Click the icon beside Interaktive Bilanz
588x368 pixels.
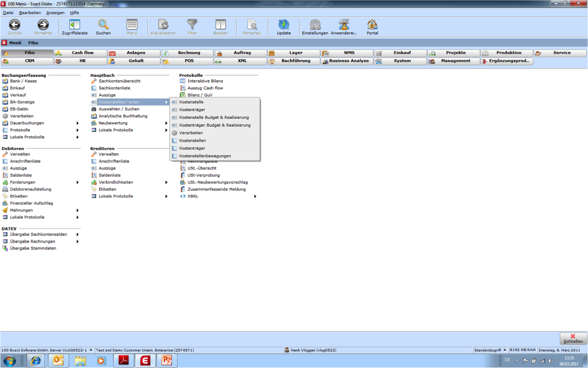[x=182, y=81]
